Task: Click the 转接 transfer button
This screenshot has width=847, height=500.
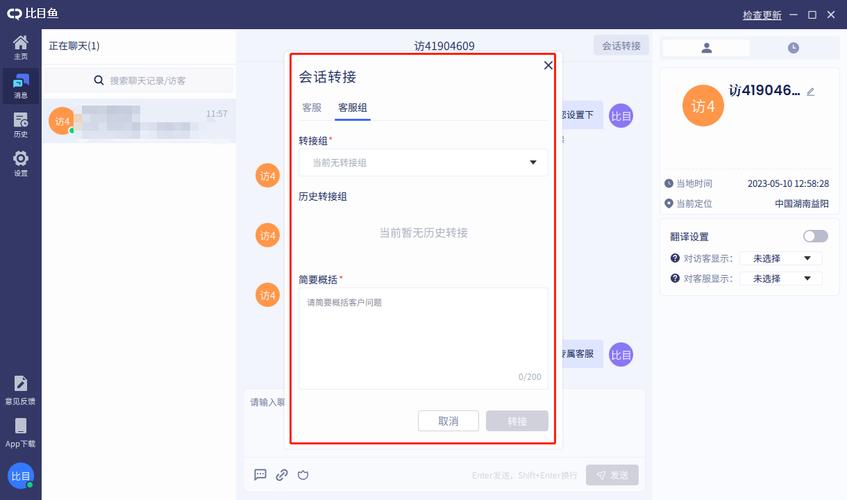Action: click(x=517, y=421)
